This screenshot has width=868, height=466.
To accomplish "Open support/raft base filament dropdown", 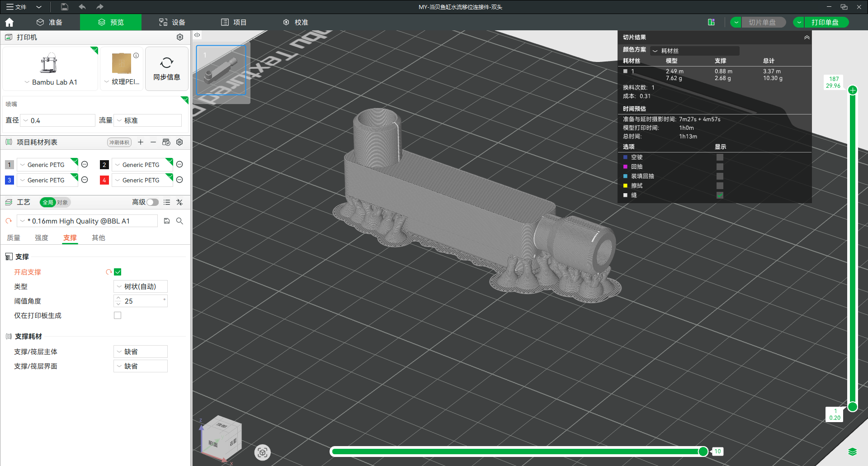I will (141, 352).
